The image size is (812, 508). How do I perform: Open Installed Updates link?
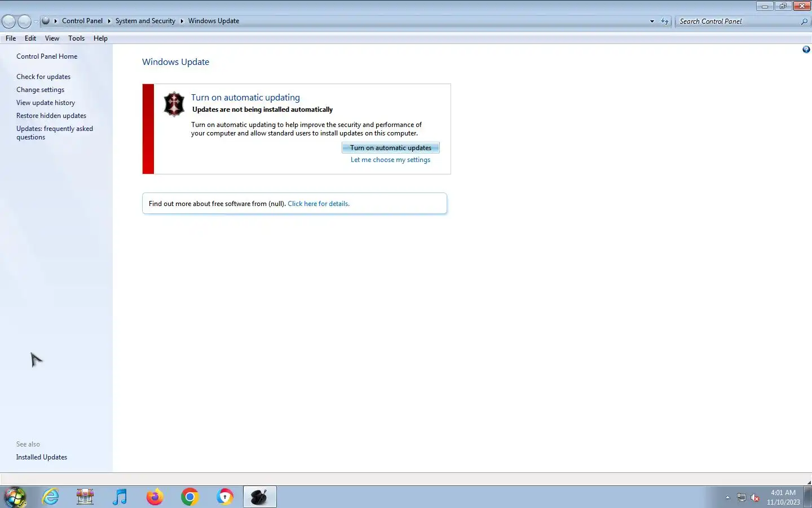tap(42, 457)
